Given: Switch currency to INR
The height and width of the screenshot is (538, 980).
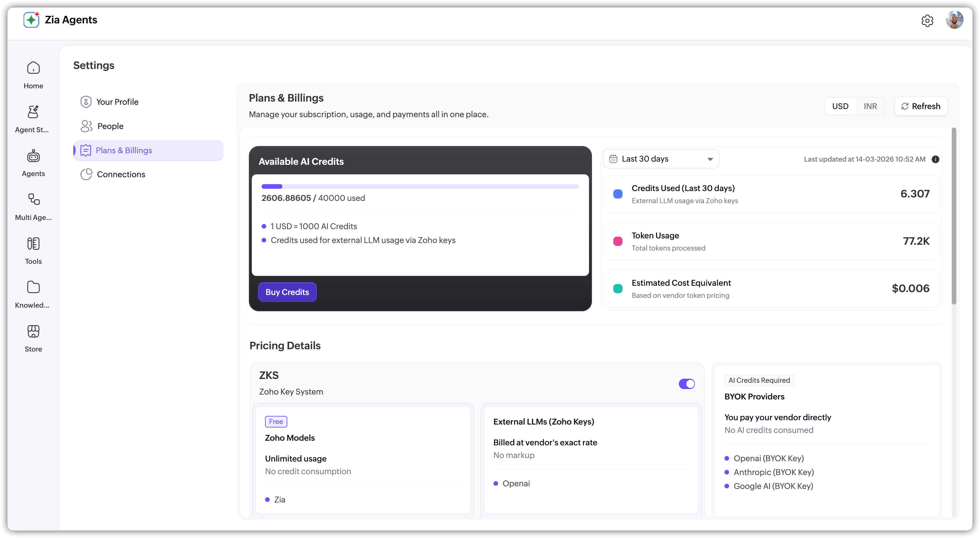Looking at the screenshot, I should pos(870,106).
